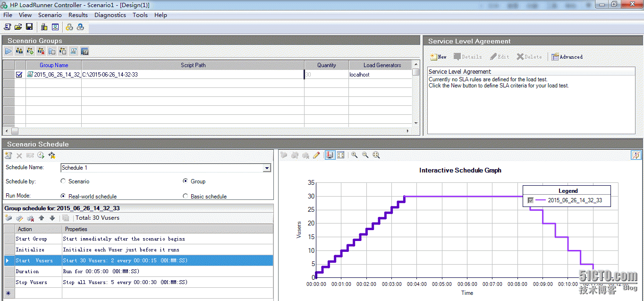Zoom in on the schedule graph
This screenshot has width=644, height=301.
(x=355, y=155)
